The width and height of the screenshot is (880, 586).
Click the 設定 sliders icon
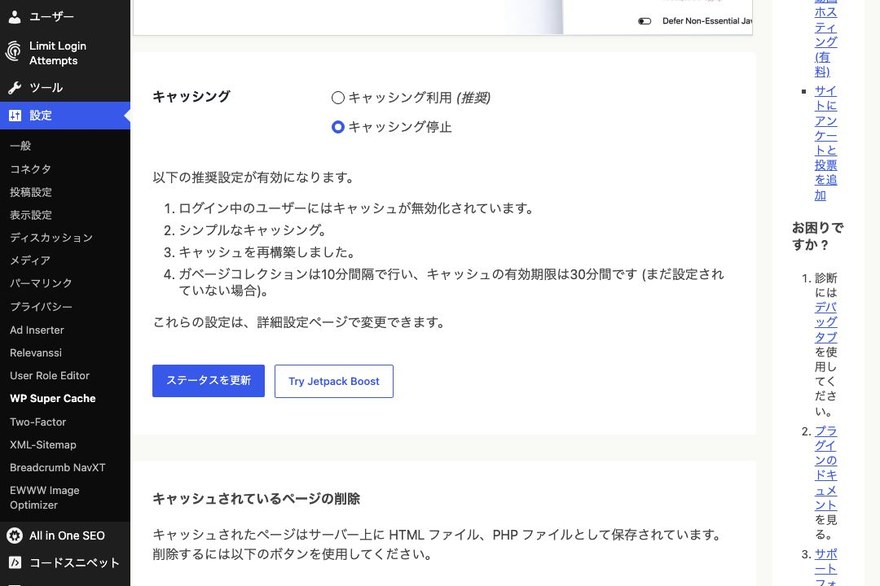pyautogui.click(x=15, y=116)
